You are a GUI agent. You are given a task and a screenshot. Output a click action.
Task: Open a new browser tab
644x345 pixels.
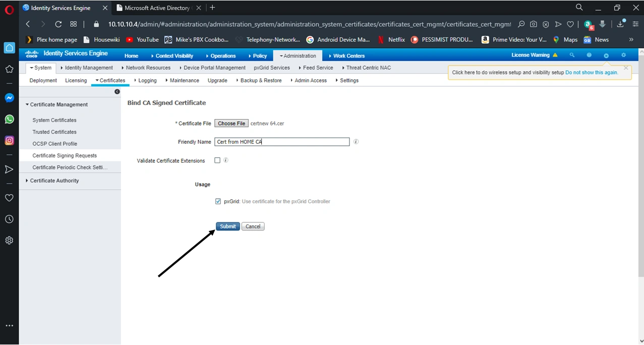[x=212, y=8]
